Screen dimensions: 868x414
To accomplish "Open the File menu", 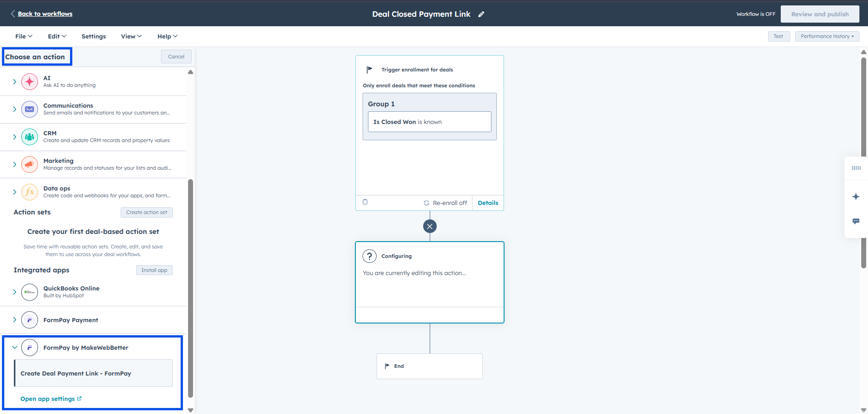I will (24, 36).
